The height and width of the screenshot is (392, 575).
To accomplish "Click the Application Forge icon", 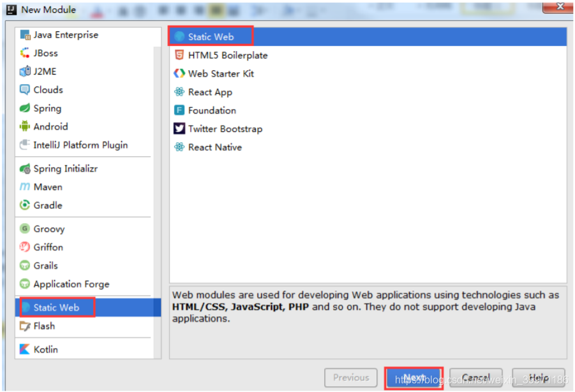I will [25, 284].
